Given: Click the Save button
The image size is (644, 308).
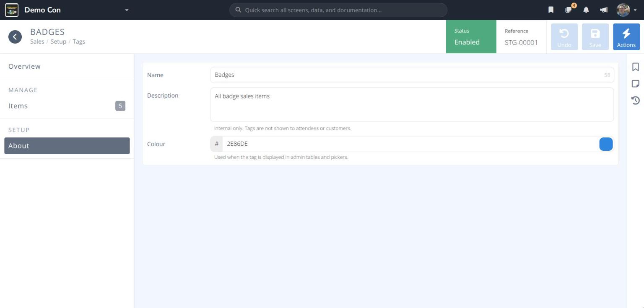Looking at the screenshot, I should click(595, 37).
